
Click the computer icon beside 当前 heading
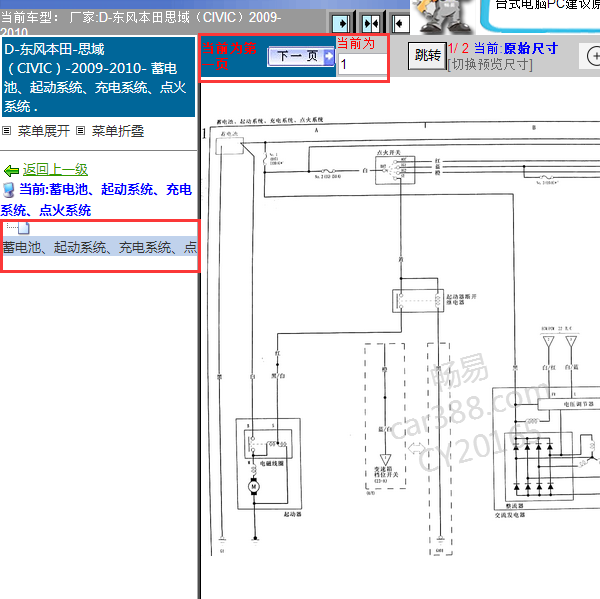[8, 190]
